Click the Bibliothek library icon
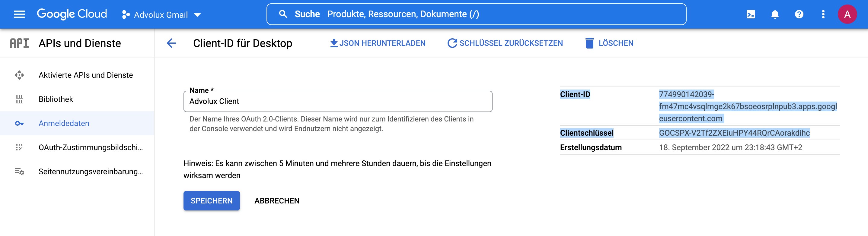Viewport: 868px width, 236px height. (x=19, y=99)
